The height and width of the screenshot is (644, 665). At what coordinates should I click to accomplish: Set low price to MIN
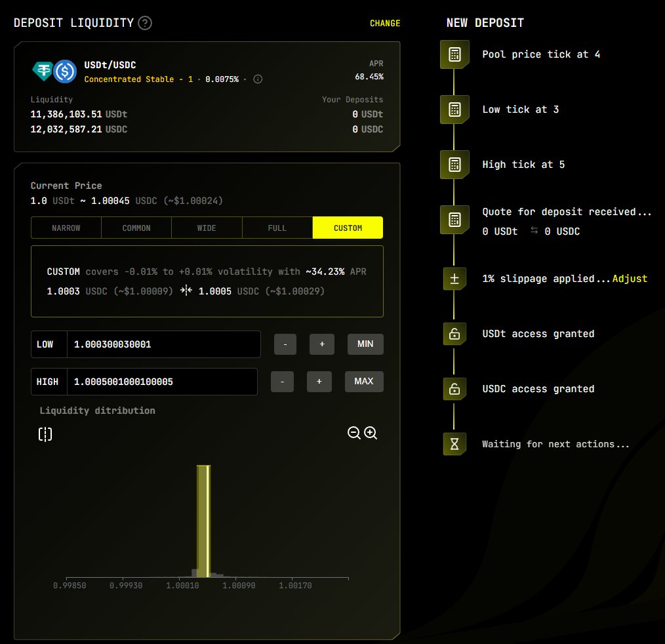365,344
